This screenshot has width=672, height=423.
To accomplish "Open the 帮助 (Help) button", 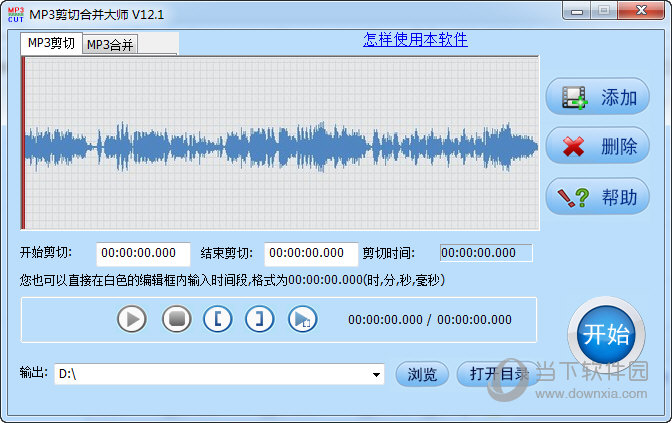I will 597,197.
